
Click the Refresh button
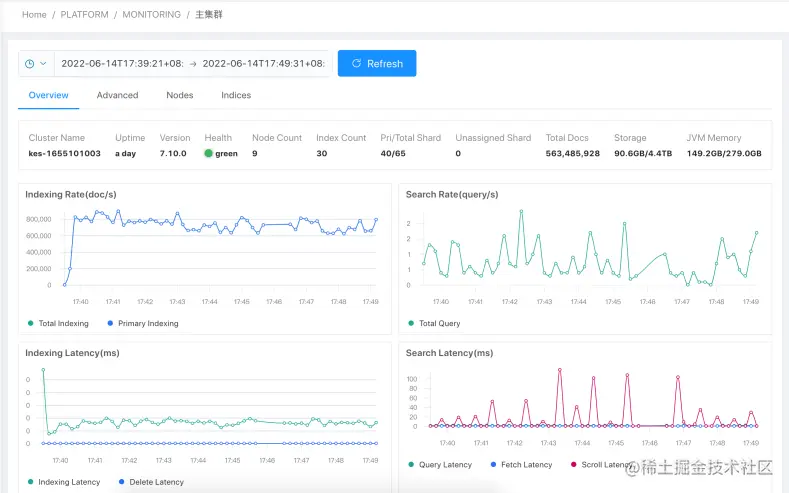point(377,63)
